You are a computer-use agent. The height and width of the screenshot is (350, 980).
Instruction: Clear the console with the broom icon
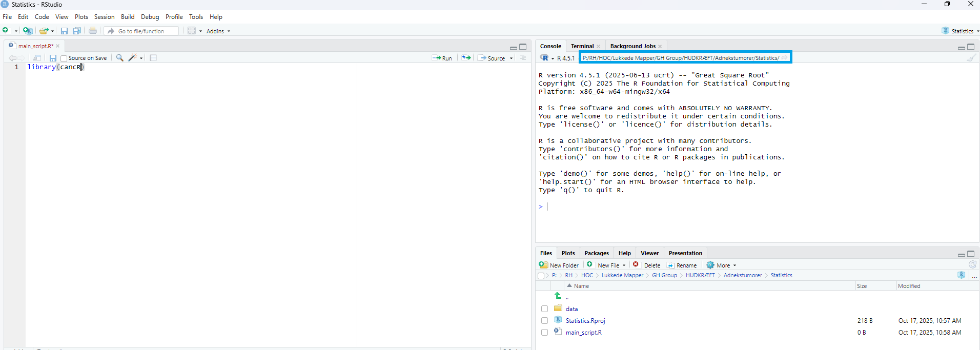(971, 58)
